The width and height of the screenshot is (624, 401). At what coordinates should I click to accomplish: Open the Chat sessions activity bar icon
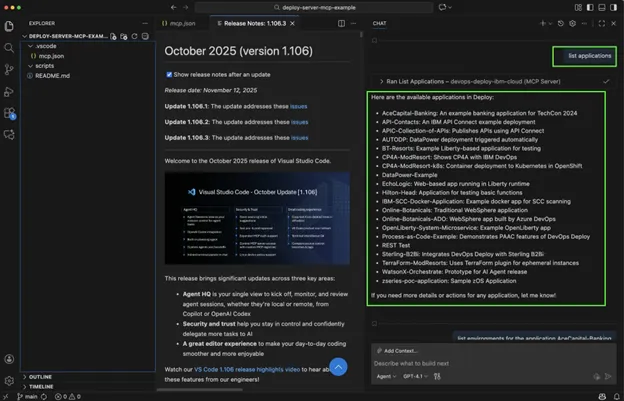(x=9, y=134)
